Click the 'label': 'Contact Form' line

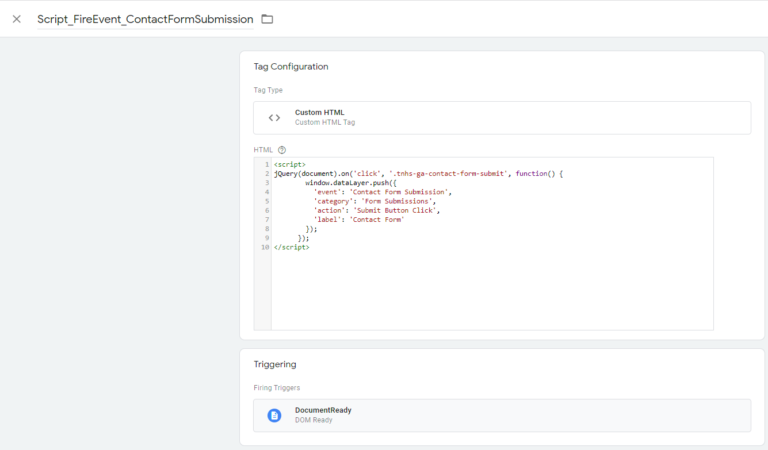[x=359, y=219]
